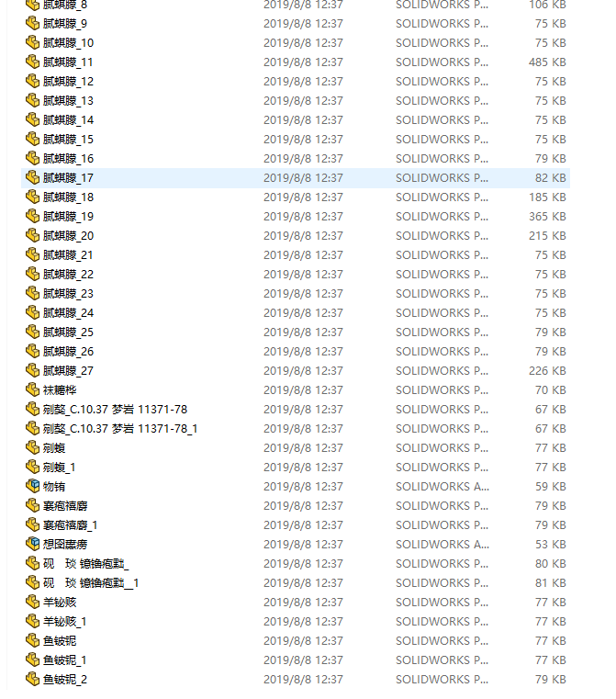Click the part icon of file ending _16

click(x=32, y=158)
